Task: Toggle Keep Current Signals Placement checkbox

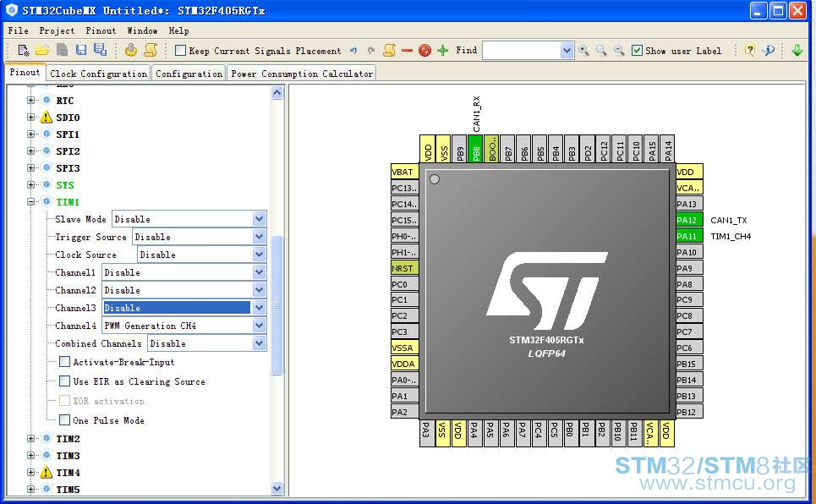Action: pos(181,51)
